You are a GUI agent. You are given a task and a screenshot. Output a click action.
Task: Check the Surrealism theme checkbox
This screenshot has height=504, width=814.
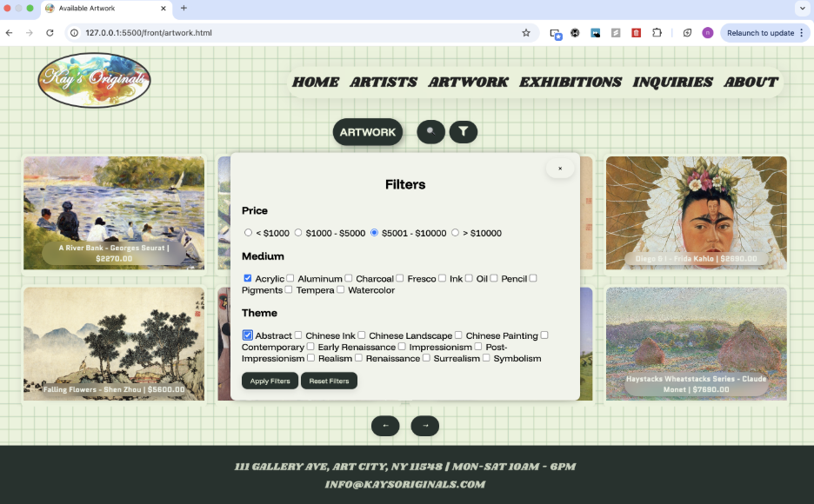tap(426, 358)
